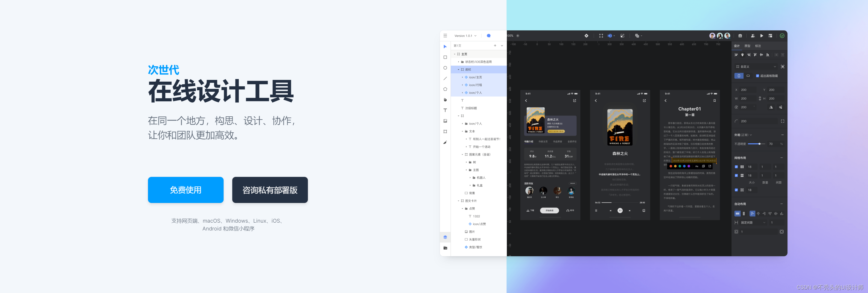Select portrait orientation toggle
The width and height of the screenshot is (868, 293).
739,76
